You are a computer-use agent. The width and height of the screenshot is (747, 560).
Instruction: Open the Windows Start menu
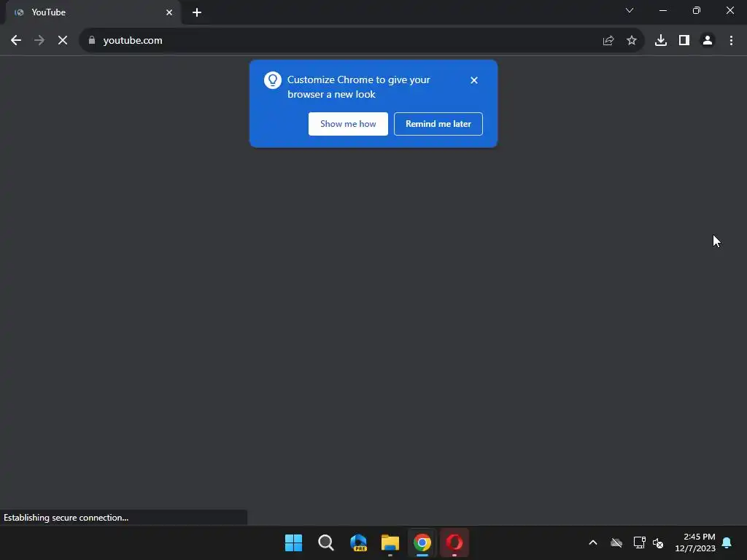(x=293, y=542)
